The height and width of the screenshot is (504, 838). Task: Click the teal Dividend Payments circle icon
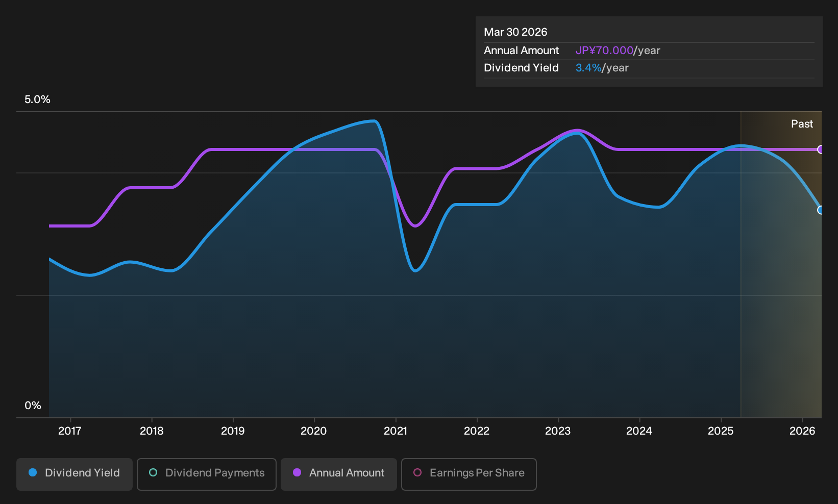click(153, 473)
